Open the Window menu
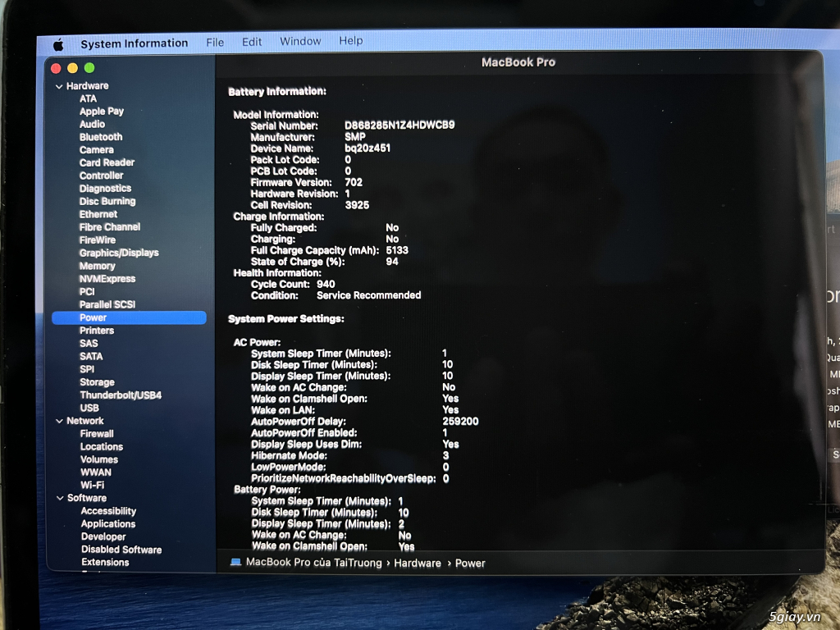Viewport: 840px width, 630px height. click(x=300, y=42)
